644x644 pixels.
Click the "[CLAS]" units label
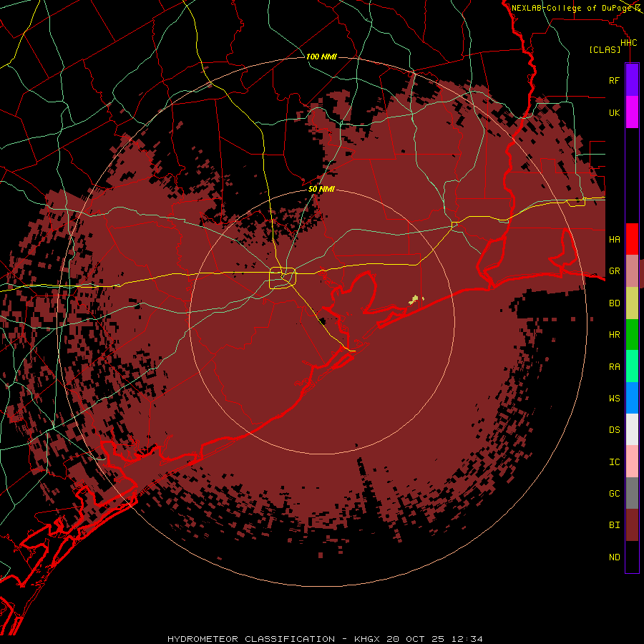pyautogui.click(x=605, y=49)
